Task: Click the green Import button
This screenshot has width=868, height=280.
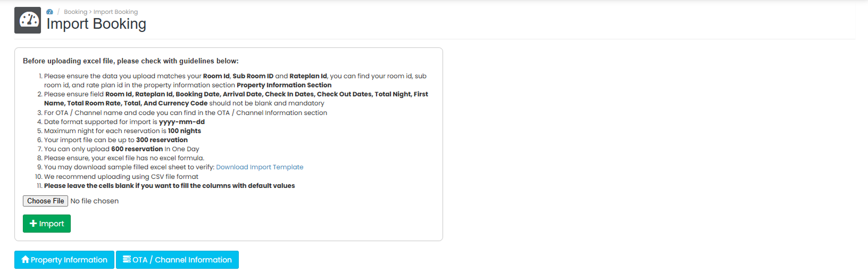Action: 47,224
